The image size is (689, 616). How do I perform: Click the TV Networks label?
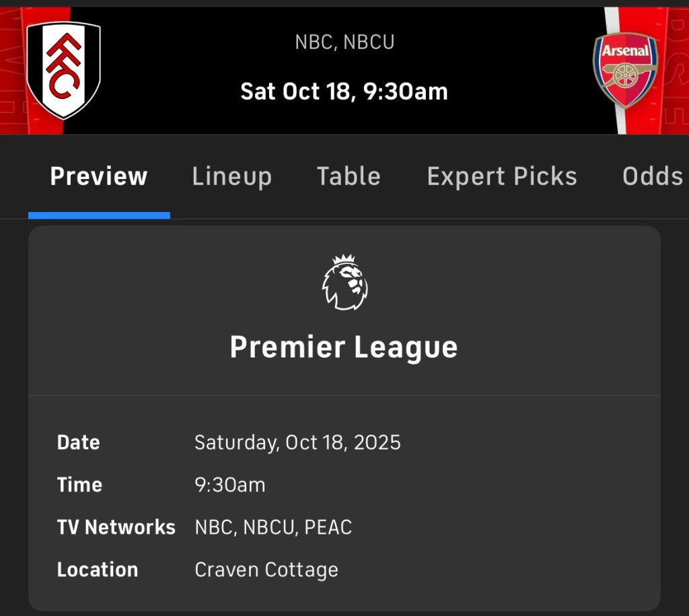click(x=116, y=527)
